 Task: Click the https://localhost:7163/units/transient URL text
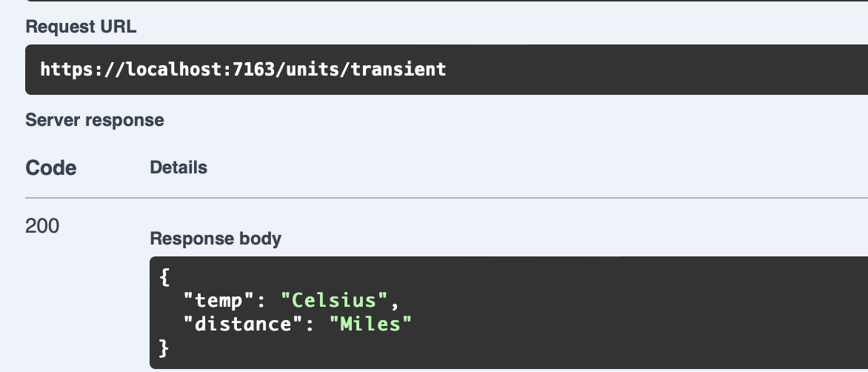(x=243, y=70)
